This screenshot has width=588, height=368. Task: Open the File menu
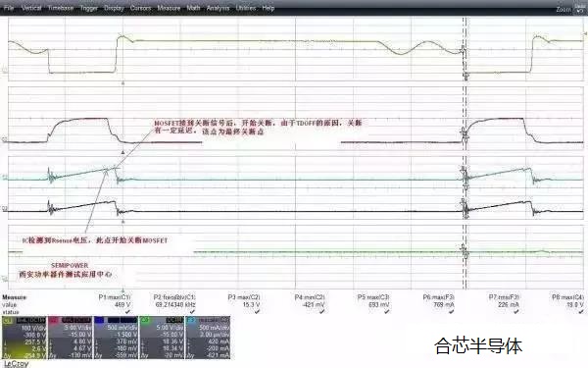click(9, 8)
